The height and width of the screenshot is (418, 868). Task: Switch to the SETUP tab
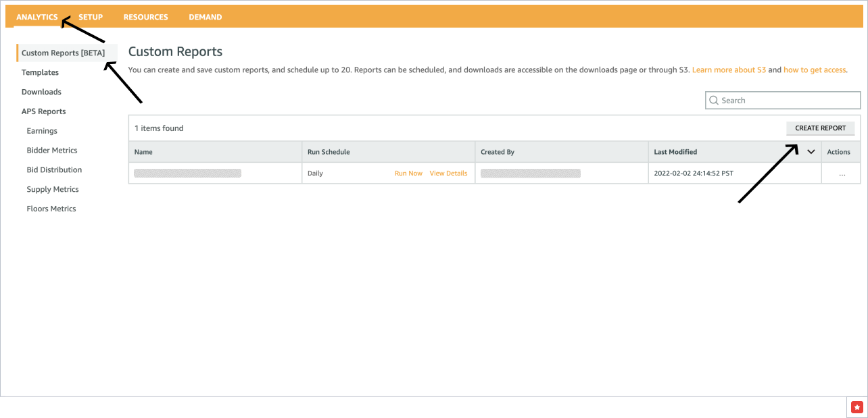(91, 16)
